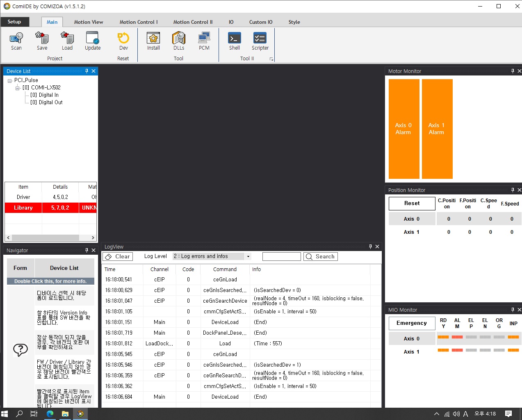Launch the Shell tool
The height and width of the screenshot is (420, 522).
pyautogui.click(x=235, y=38)
